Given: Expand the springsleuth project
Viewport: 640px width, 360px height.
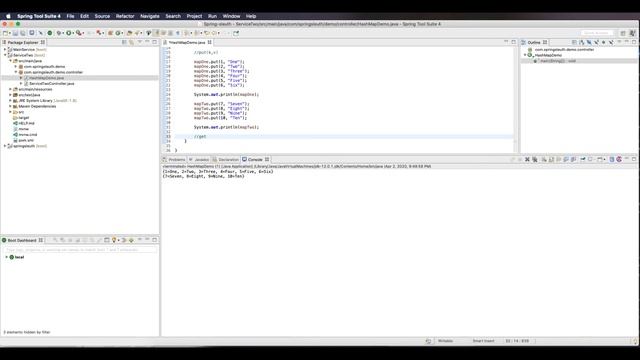Looking at the screenshot, I should tap(5, 146).
